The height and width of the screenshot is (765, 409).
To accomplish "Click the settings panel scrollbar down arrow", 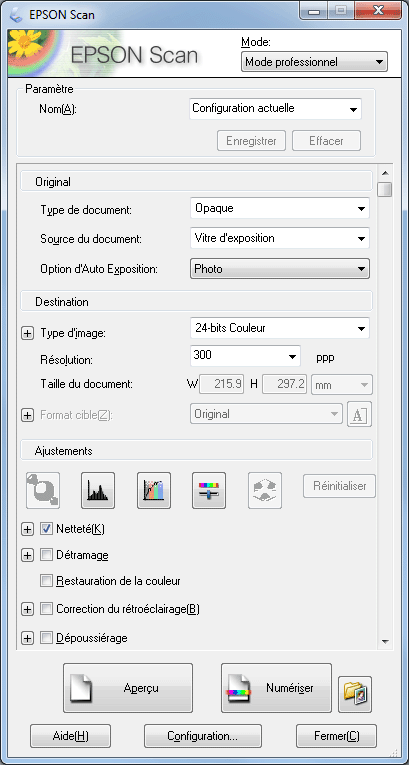I will coord(385,641).
